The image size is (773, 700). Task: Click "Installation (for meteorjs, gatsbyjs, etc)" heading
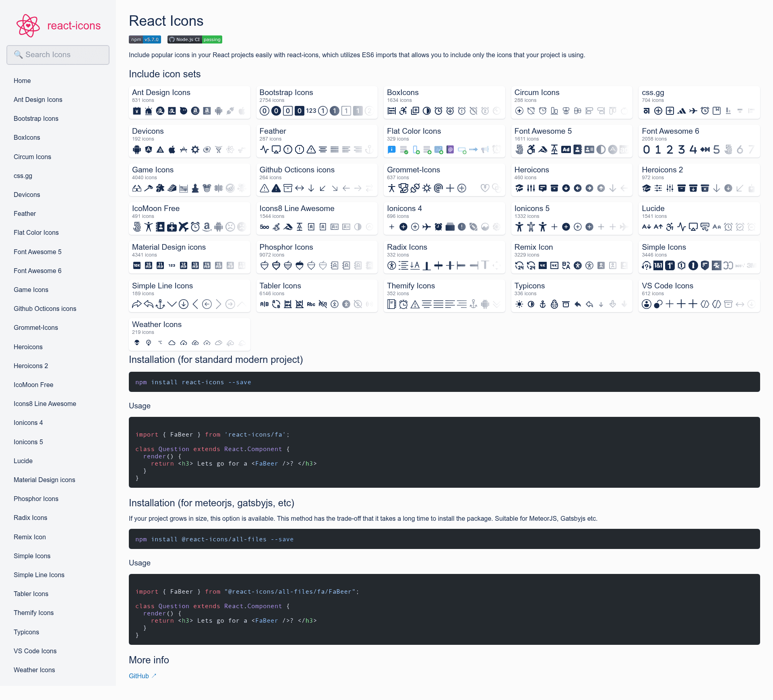coord(212,503)
